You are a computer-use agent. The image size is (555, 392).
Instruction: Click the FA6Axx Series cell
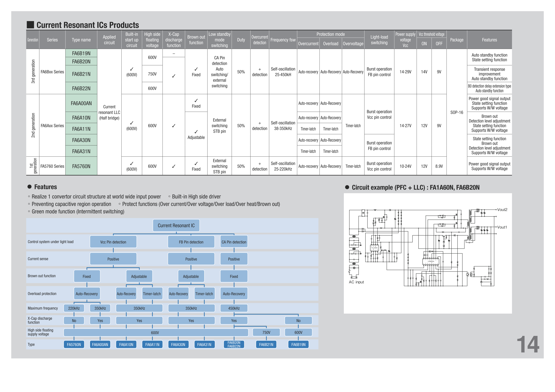52,126
